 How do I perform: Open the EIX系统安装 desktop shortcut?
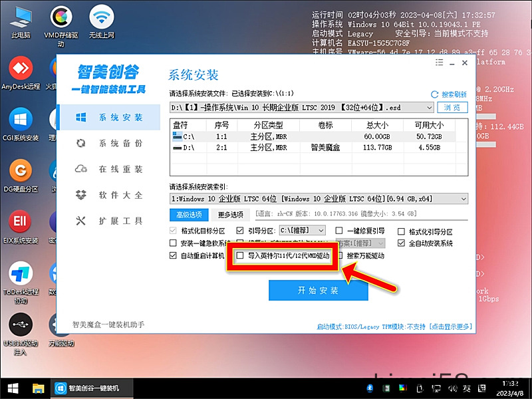pyautogui.click(x=21, y=227)
